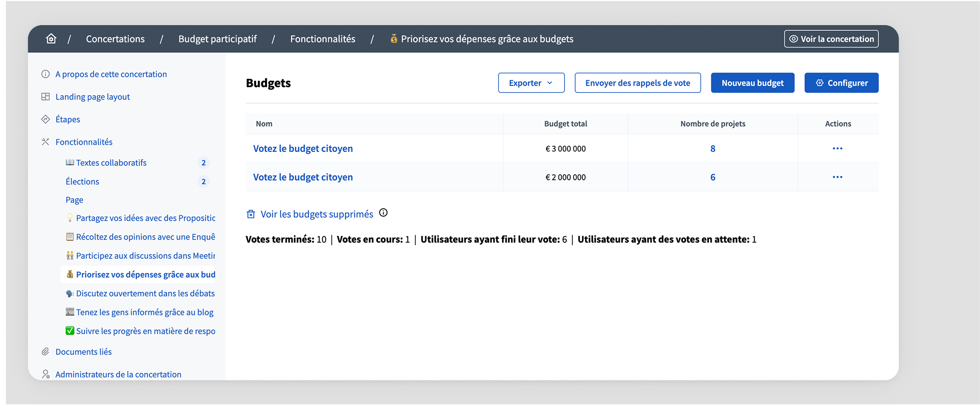The height and width of the screenshot is (411, 980).
Task: Open 'Discutez ouvertement dans les débats'
Action: coord(145,294)
